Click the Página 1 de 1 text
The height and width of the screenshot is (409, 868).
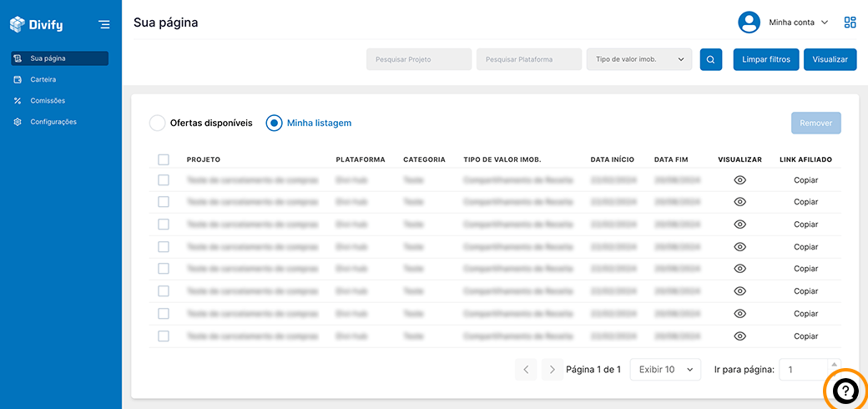[x=593, y=370]
